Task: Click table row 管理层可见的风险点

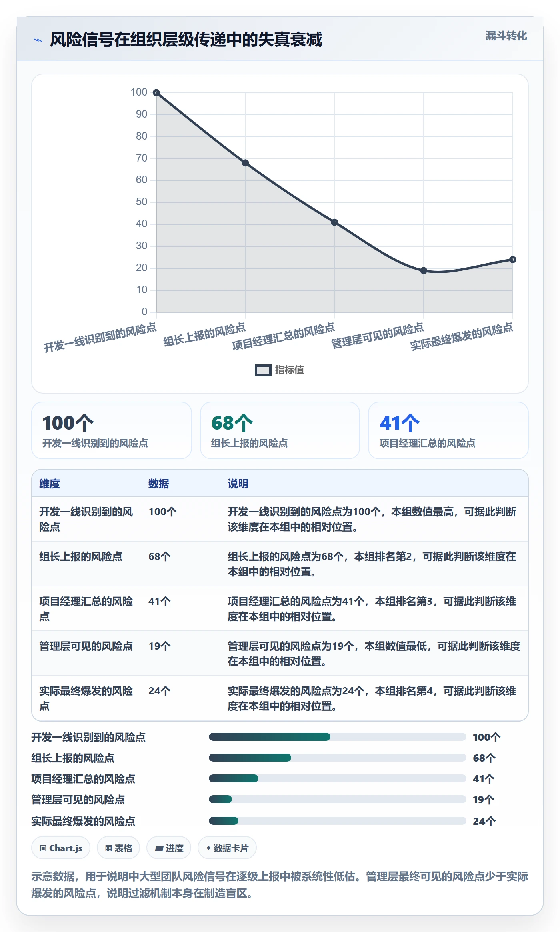Action: click(x=280, y=653)
